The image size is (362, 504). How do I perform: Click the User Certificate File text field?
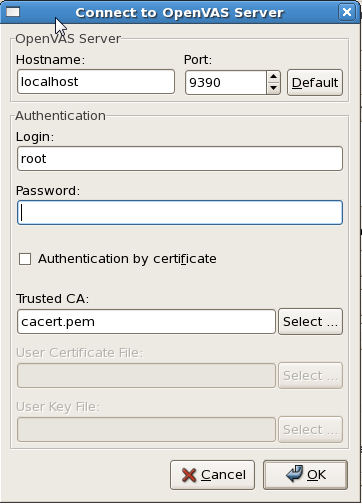click(x=146, y=376)
